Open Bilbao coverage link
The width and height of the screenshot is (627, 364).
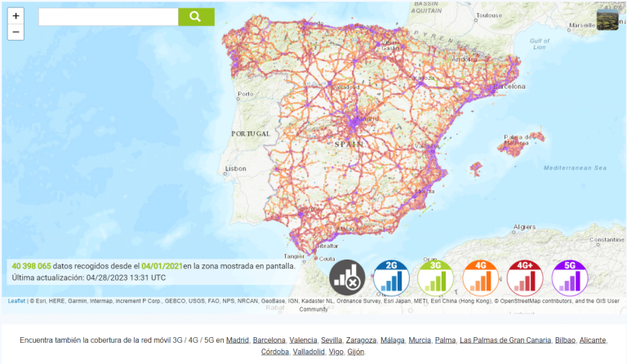click(565, 340)
